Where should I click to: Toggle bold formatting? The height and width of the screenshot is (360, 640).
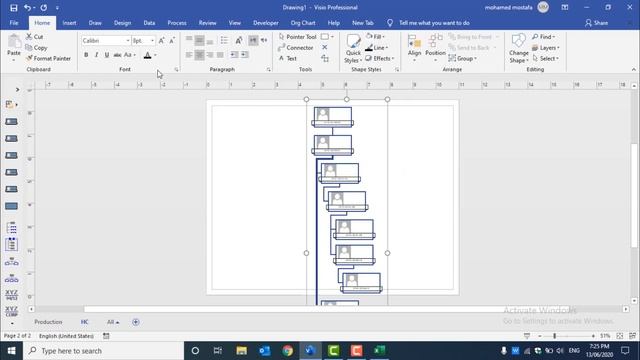pos(86,55)
